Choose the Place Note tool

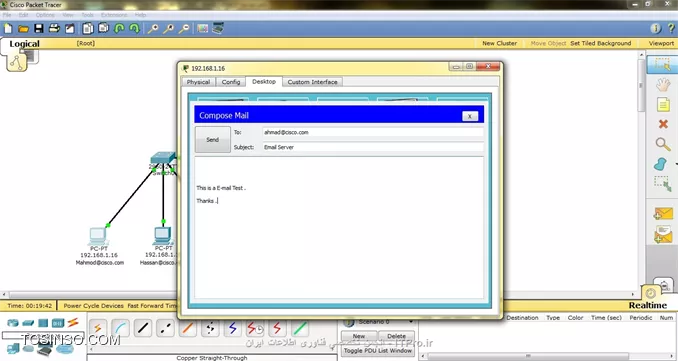[x=663, y=104]
